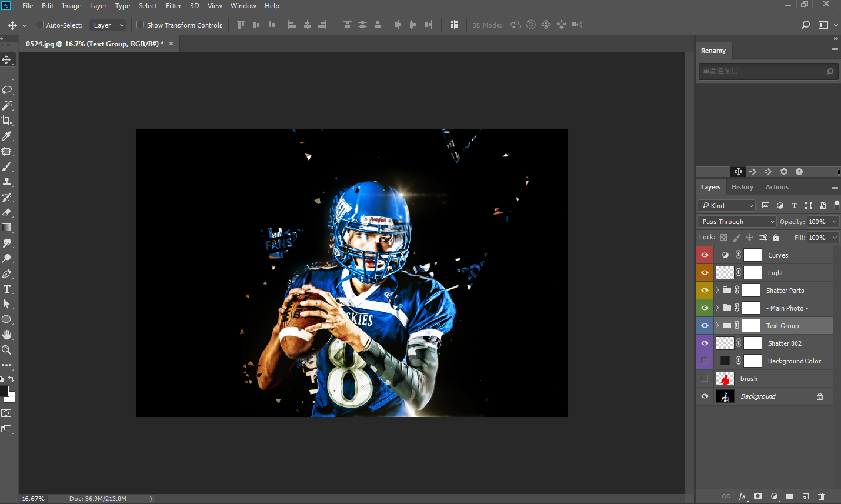Open the layer style fx menu
841x504 pixels.
[x=743, y=496]
